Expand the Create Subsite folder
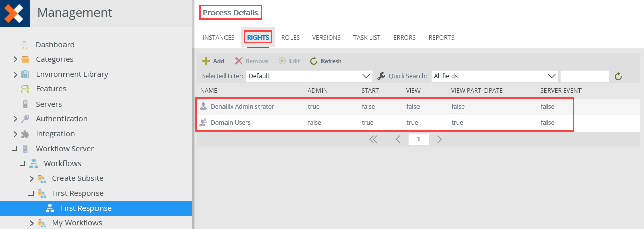 tap(31, 178)
